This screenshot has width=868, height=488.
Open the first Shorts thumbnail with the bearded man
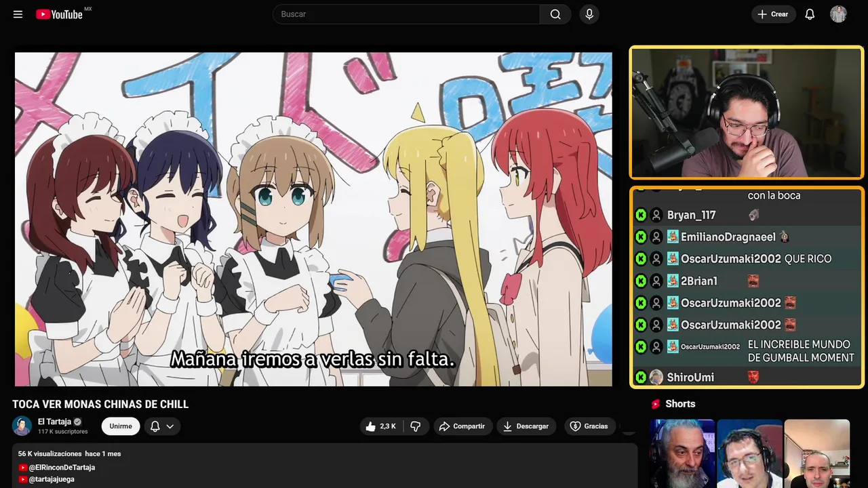pyautogui.click(x=682, y=453)
